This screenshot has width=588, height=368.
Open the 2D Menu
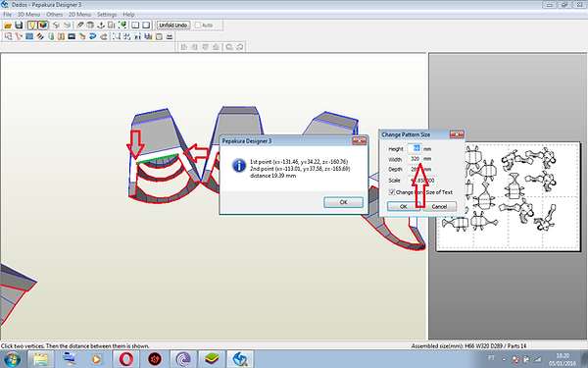point(79,15)
